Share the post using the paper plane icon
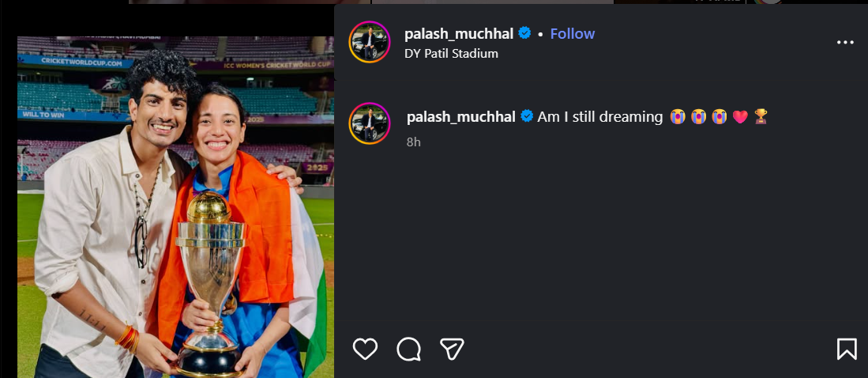Image resolution: width=868 pixels, height=378 pixels. pyautogui.click(x=452, y=350)
